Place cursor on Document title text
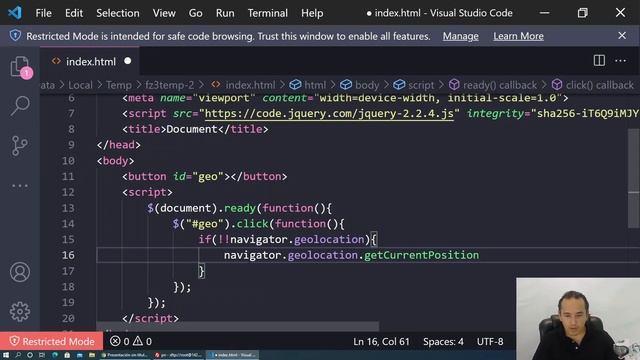Image resolution: width=640 pixels, height=360 pixels. point(192,129)
